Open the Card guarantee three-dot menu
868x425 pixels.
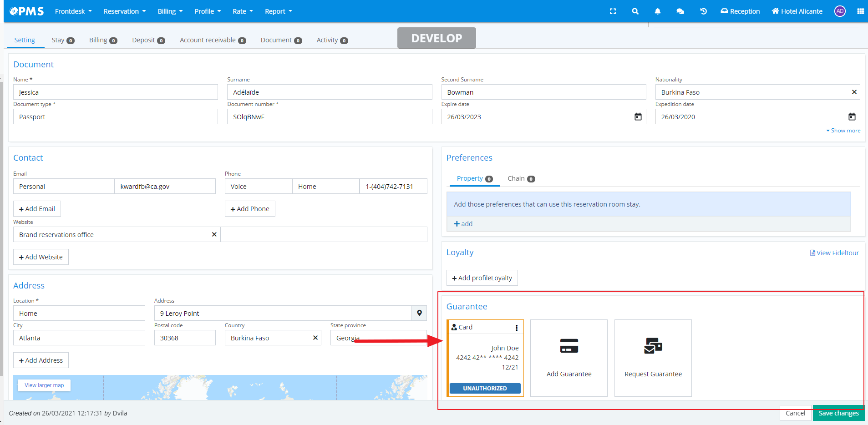(516, 328)
